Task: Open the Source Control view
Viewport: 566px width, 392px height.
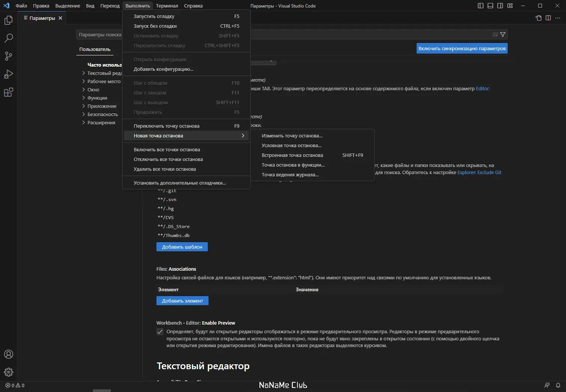Action: coord(8,56)
